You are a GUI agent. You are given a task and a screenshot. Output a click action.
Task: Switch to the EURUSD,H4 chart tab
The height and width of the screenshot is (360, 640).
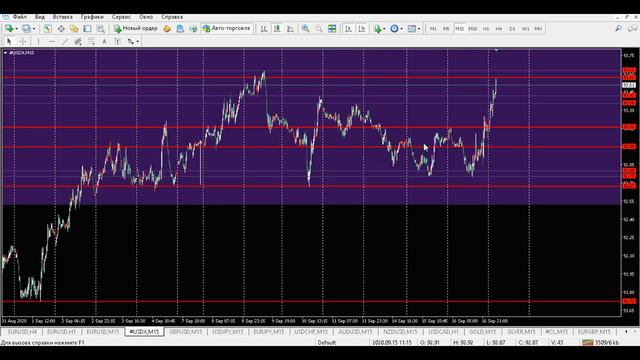pyautogui.click(x=22, y=332)
